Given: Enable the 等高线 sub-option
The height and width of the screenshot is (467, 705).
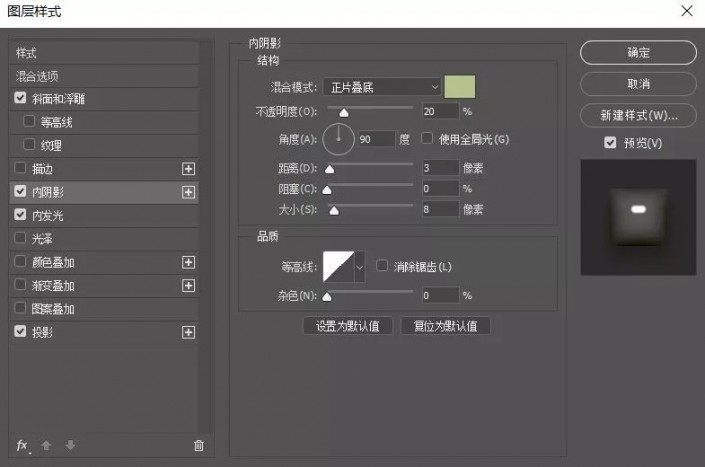Looking at the screenshot, I should 29,121.
